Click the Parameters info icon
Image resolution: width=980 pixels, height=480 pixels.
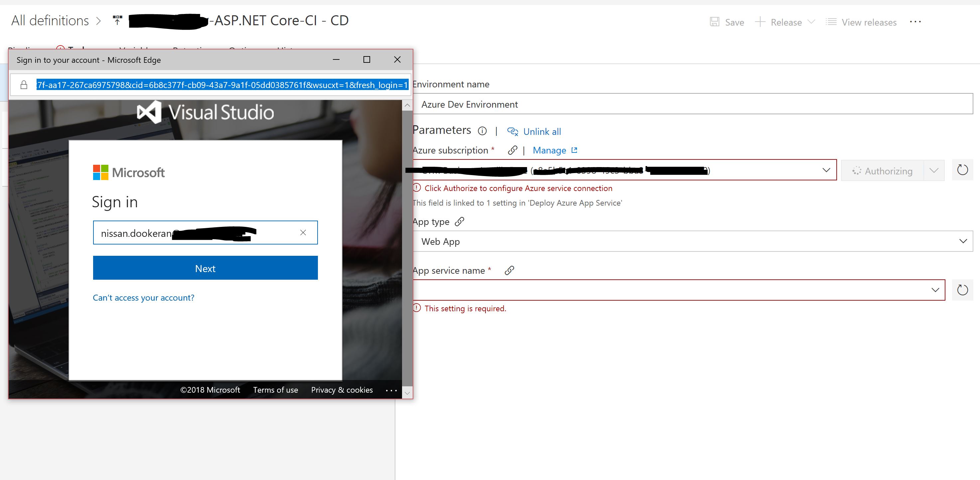[x=482, y=131]
